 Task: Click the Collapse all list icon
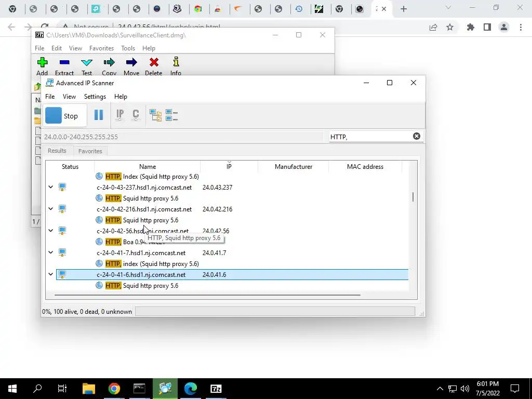click(171, 115)
